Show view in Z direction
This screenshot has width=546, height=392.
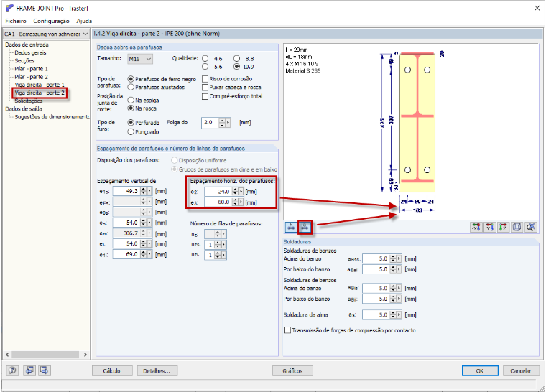(x=503, y=228)
